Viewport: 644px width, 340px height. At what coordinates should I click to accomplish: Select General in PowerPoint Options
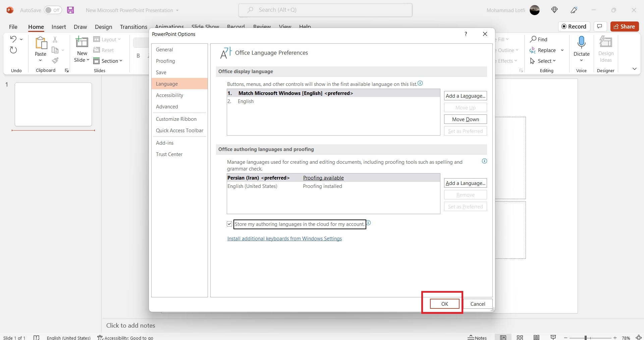(x=179, y=50)
